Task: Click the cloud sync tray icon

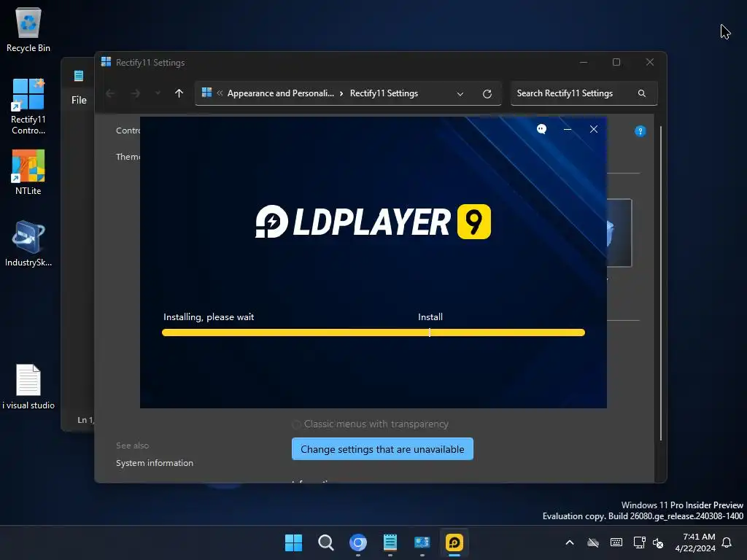Action: [x=592, y=542]
